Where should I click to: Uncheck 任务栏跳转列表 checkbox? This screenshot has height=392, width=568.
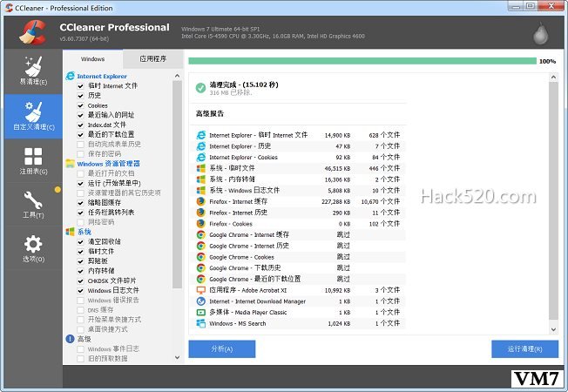[x=80, y=213]
